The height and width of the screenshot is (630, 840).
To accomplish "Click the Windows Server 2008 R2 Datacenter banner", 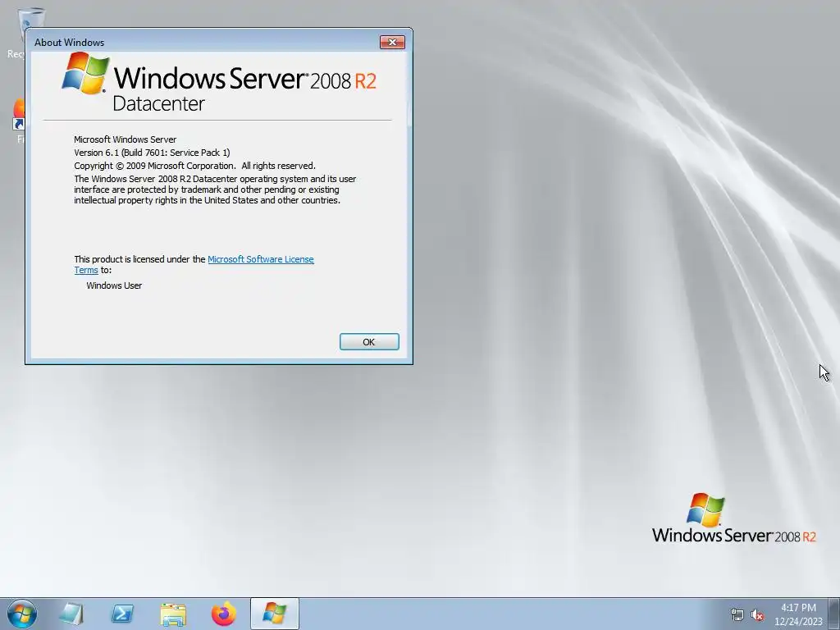I will [218, 82].
